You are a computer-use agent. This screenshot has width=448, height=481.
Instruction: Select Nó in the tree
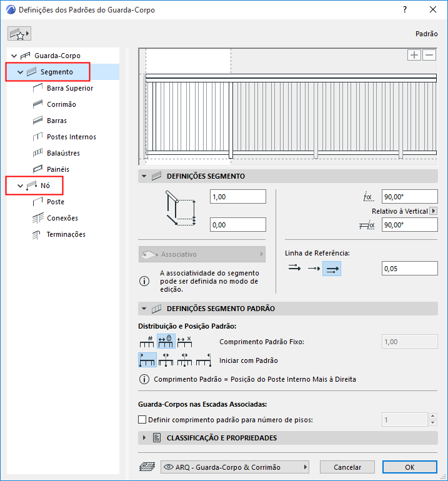45,186
